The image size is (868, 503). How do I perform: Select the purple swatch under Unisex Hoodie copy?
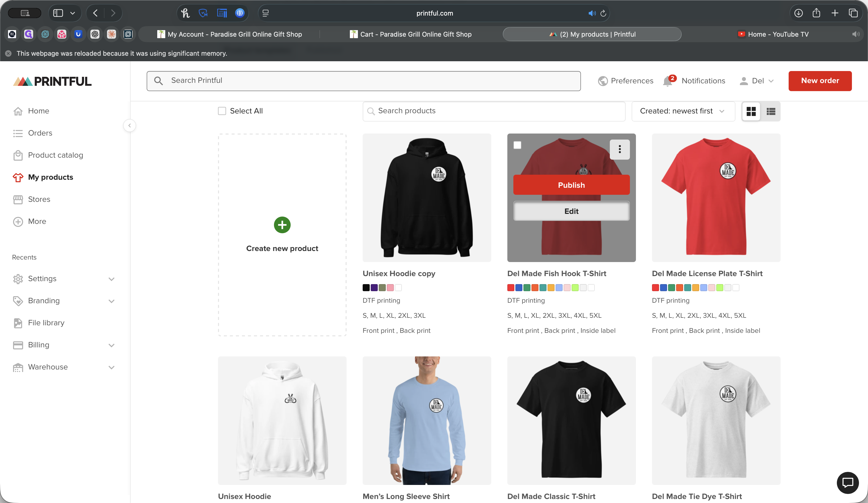click(374, 287)
